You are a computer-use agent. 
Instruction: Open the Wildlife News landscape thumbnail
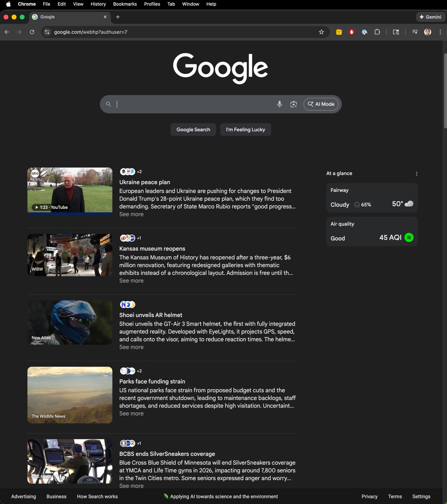coord(70,395)
